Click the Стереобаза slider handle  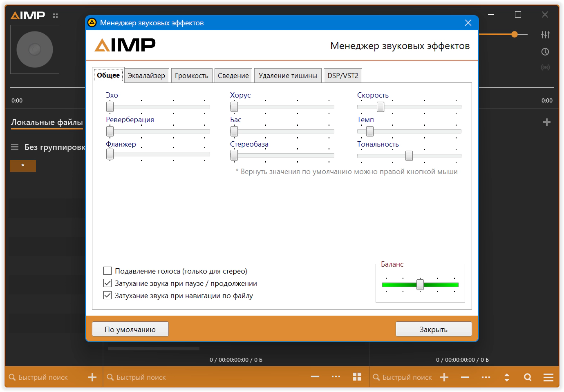tap(234, 156)
